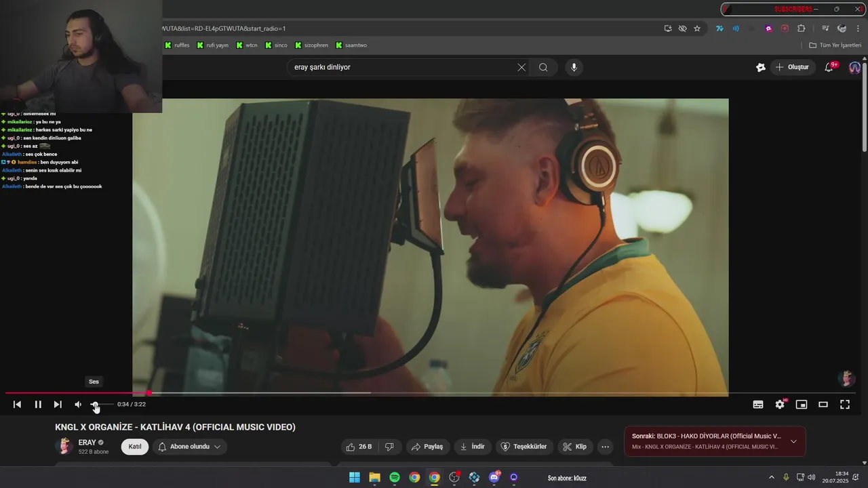The height and width of the screenshot is (488, 868).
Task: Open File Explorer from the taskbar
Action: coord(374,478)
